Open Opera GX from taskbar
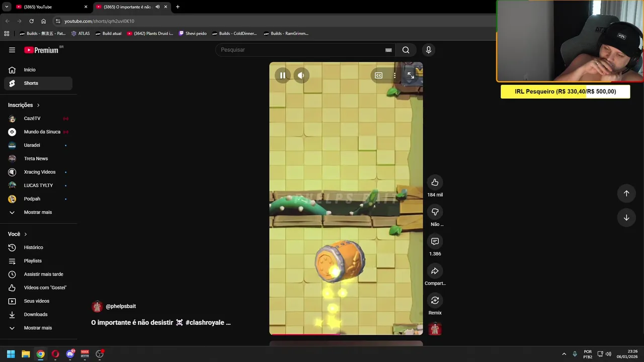This screenshot has width=644, height=362. click(x=55, y=354)
